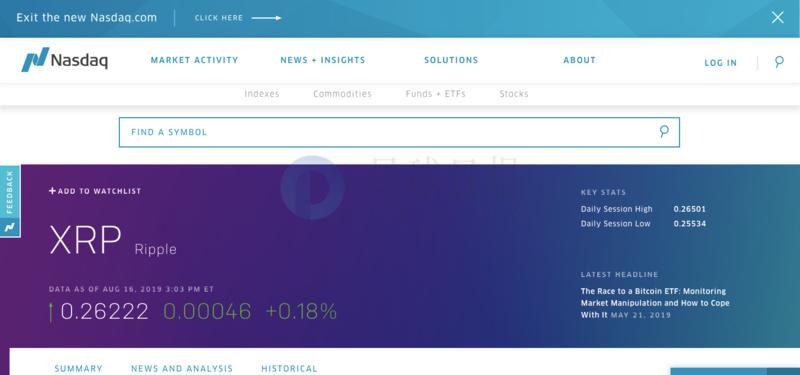This screenshot has height=375, width=800.
Task: Click Daily Session High value 0.26501
Action: pyautogui.click(x=690, y=209)
